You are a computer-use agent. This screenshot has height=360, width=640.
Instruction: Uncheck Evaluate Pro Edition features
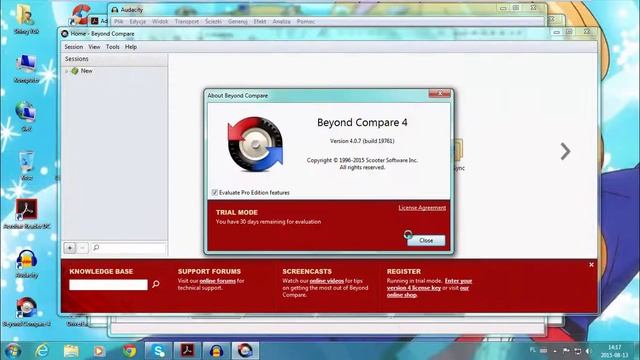coord(215,192)
